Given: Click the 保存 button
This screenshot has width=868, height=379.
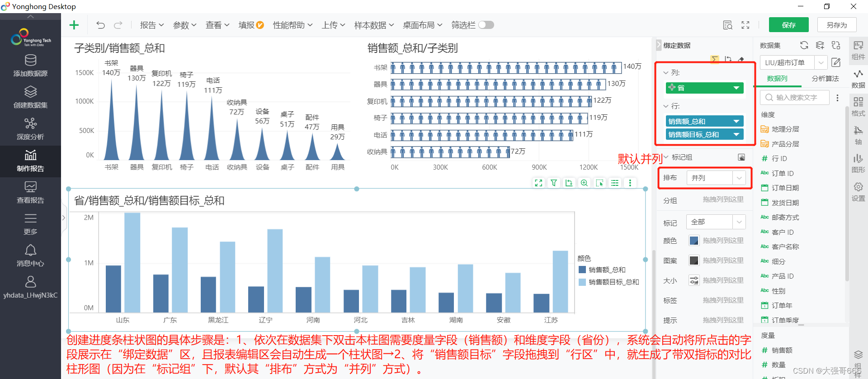Looking at the screenshot, I should [x=789, y=25].
